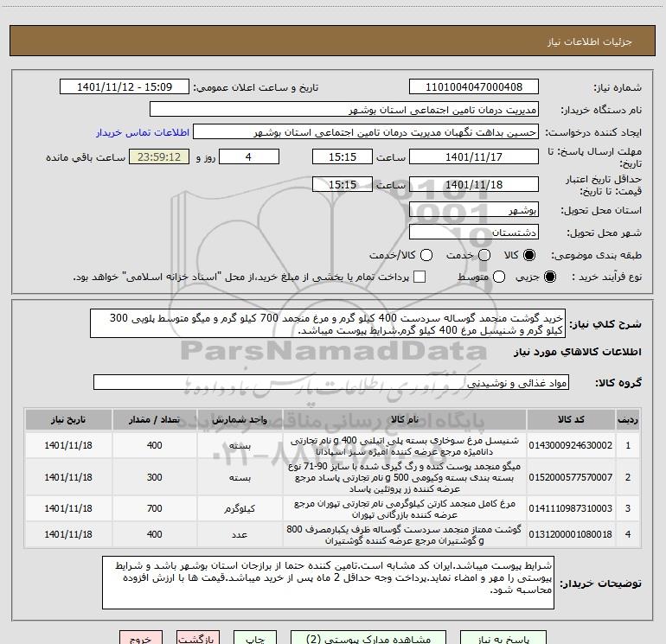
Task: Click the گوشت ممتاز منجمد product name
Action: point(405,534)
